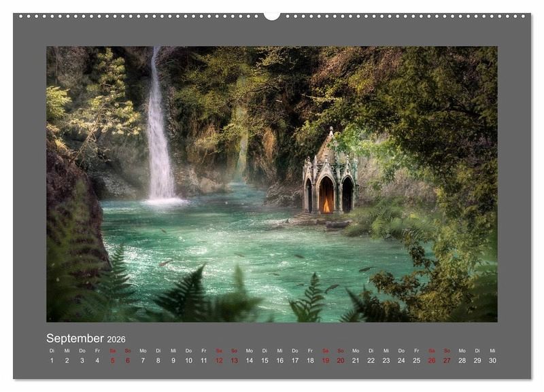Select date 9 in the calendar row

point(173,361)
